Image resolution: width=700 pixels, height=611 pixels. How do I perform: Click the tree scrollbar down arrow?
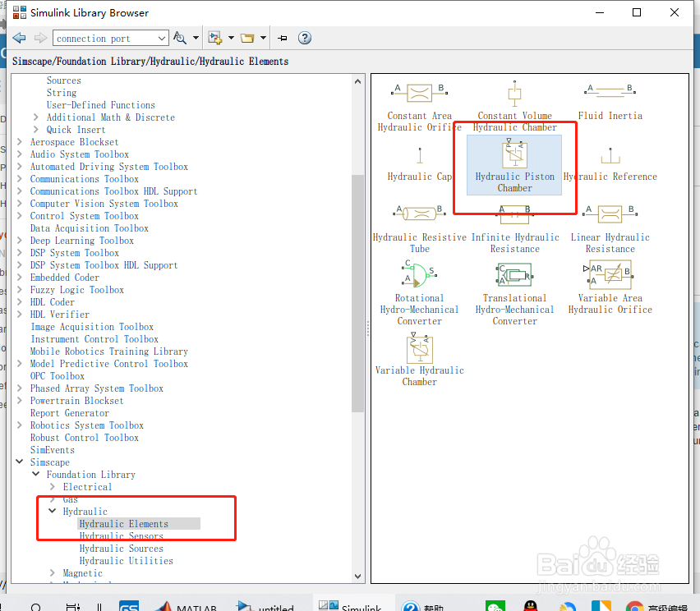357,577
